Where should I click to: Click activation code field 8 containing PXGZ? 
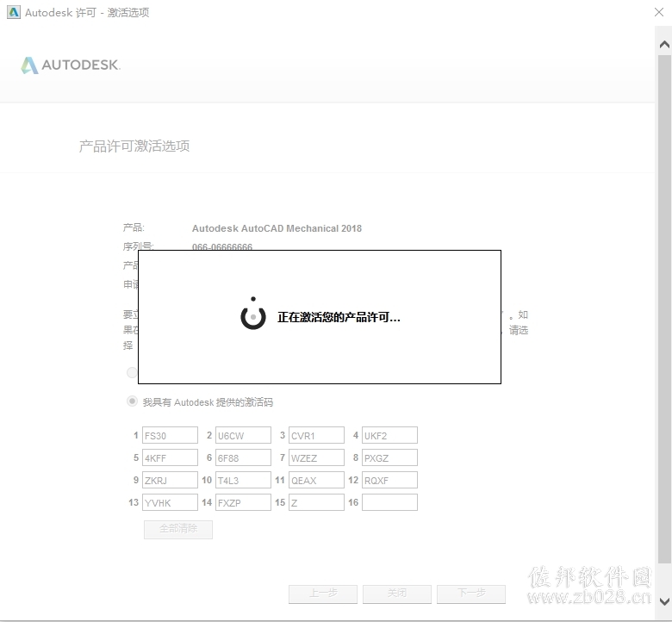pyautogui.click(x=389, y=457)
